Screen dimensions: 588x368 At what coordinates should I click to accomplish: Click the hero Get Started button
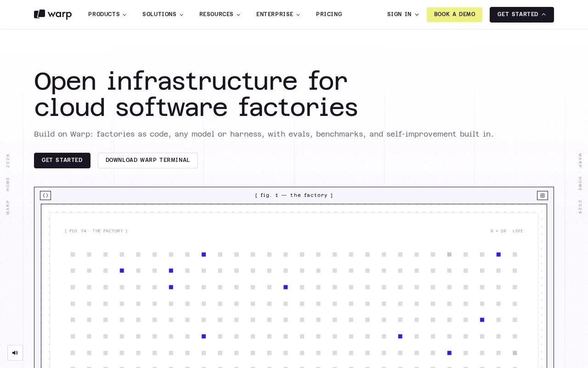pos(62,161)
